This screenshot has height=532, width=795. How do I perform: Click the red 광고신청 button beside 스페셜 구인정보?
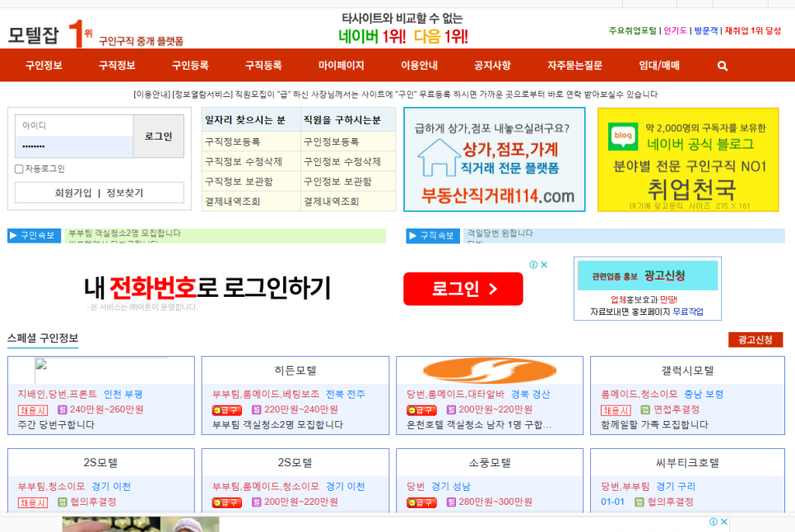pos(755,340)
